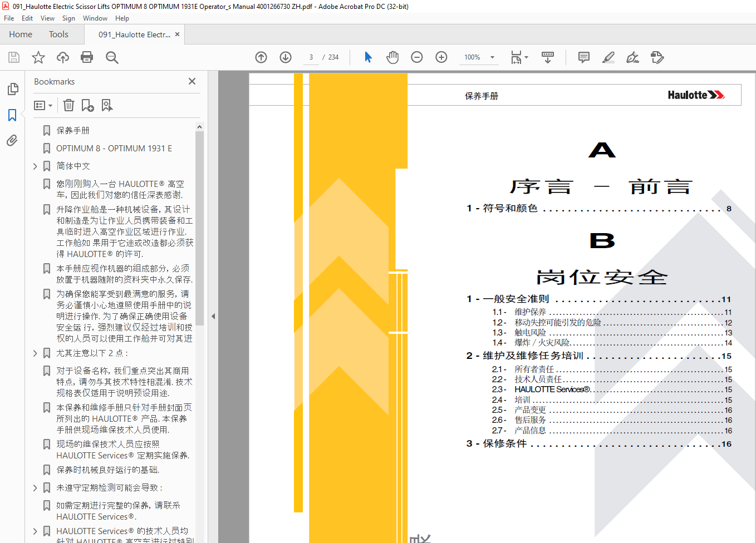Image resolution: width=756 pixels, height=543 pixels.
Task: Select the 如需定期进行完整的保养 bookmark
Action: [x=119, y=511]
